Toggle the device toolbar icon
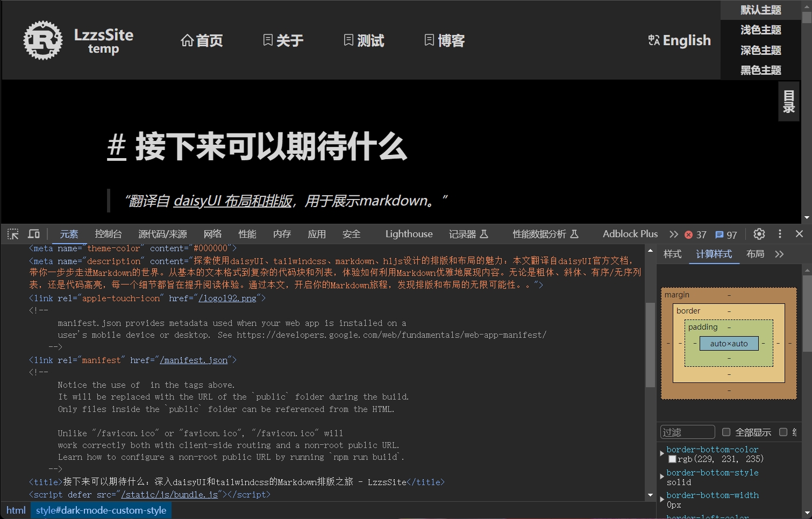Viewport: 812px width, 519px height. [x=34, y=234]
